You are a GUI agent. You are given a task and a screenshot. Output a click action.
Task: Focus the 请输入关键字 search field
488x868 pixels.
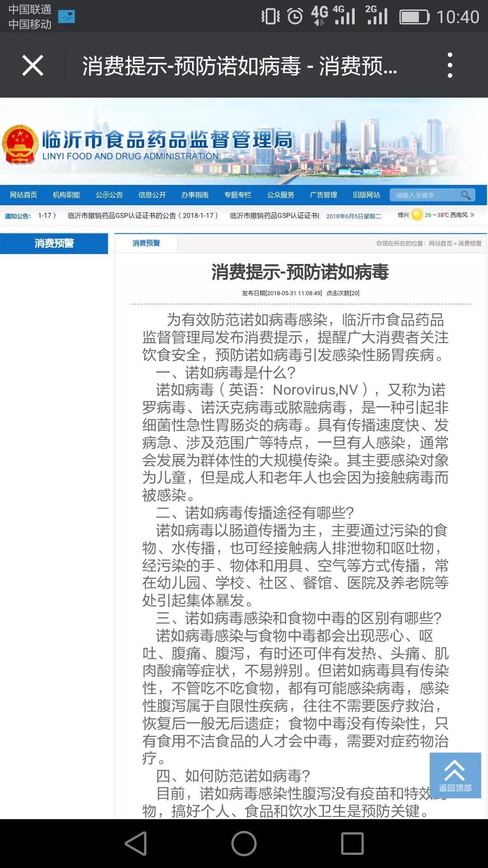pos(425,195)
